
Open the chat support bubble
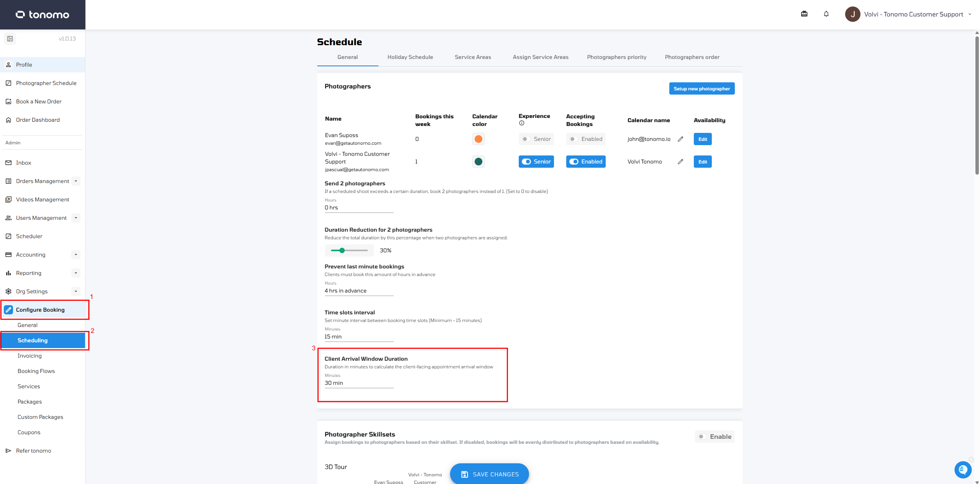click(963, 469)
